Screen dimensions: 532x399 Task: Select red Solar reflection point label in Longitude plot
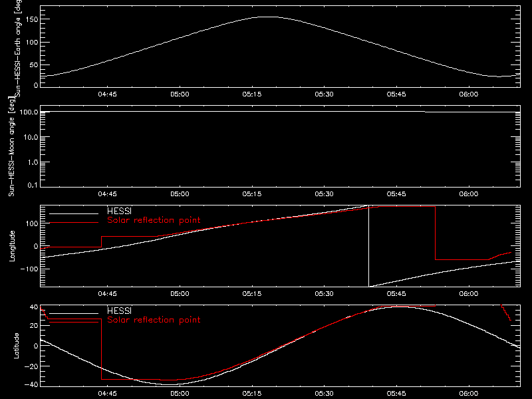[154, 220]
